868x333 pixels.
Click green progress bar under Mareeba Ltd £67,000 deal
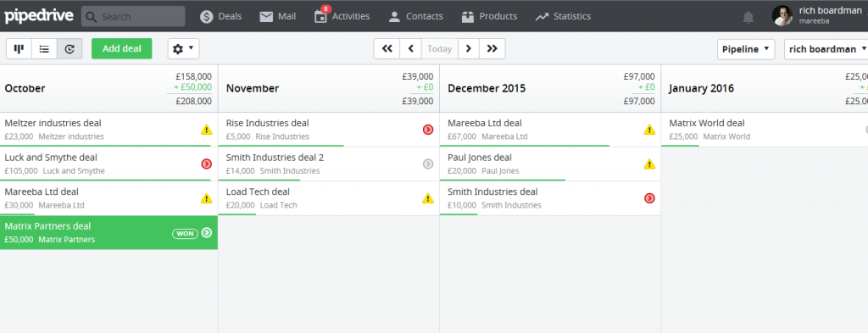pos(525,146)
